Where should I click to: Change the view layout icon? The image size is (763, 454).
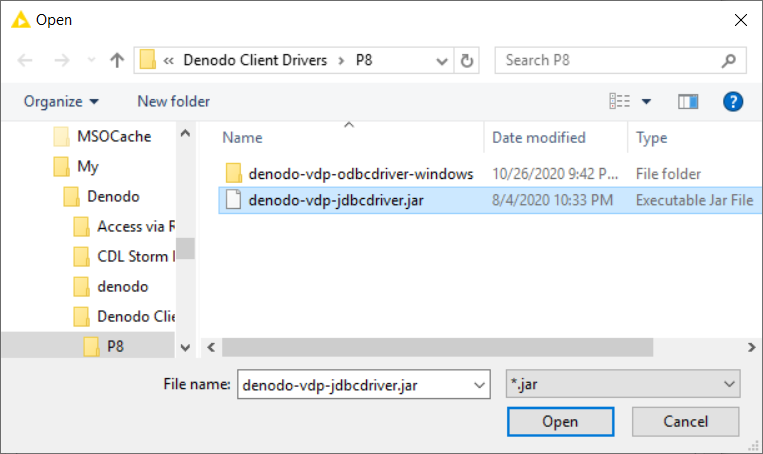point(619,101)
